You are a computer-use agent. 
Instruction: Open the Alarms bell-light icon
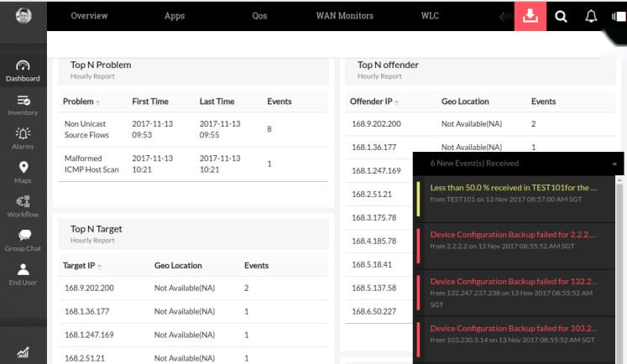[x=23, y=134]
